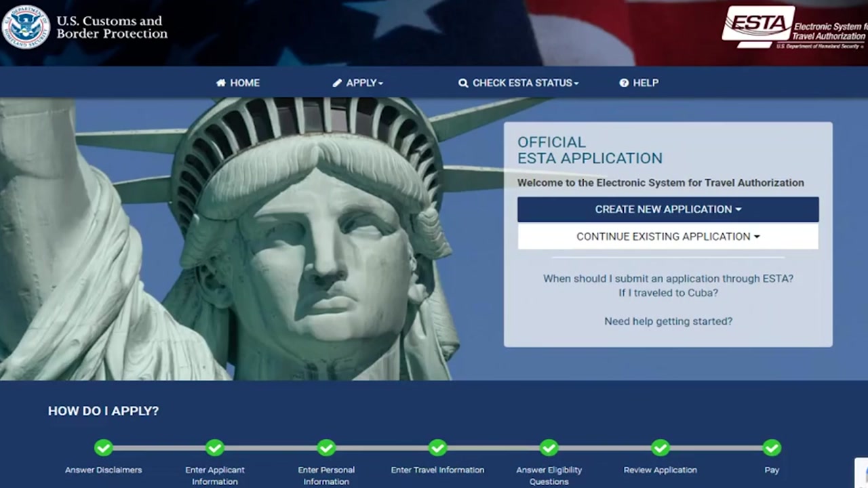Click the progress line between Review Application and Pay
The height and width of the screenshot is (488, 868).
tap(716, 448)
